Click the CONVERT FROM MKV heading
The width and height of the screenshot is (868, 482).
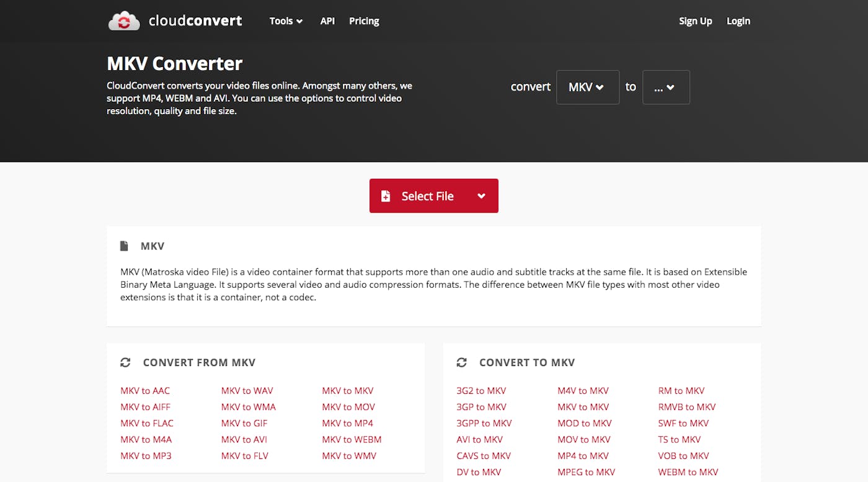pyautogui.click(x=199, y=362)
